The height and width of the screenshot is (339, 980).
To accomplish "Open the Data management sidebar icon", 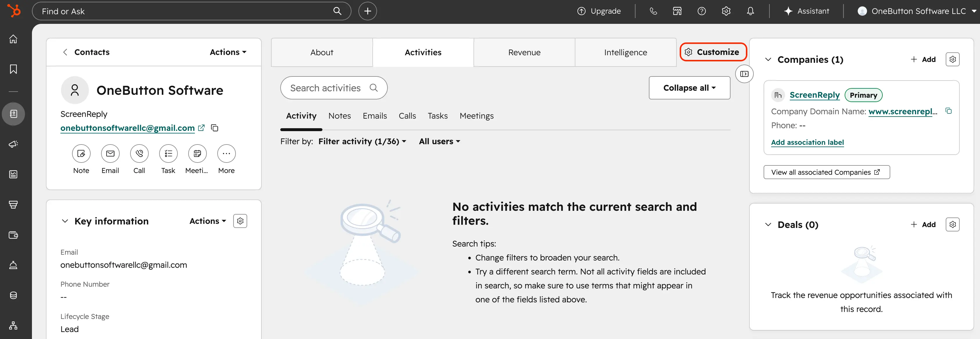I will pyautogui.click(x=13, y=295).
